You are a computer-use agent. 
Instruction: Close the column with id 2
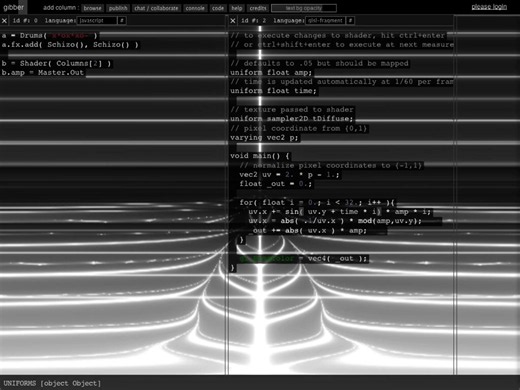[233, 21]
